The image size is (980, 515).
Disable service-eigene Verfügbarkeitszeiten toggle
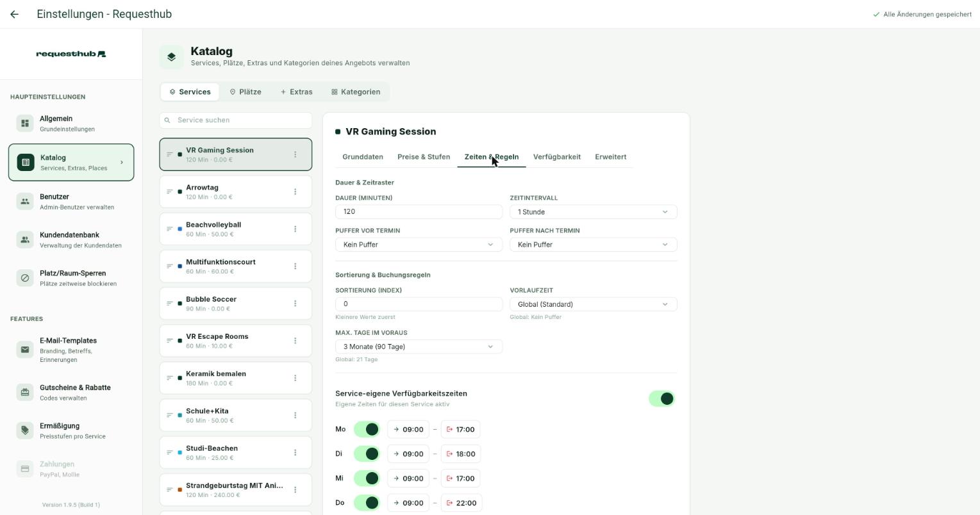[x=662, y=398]
